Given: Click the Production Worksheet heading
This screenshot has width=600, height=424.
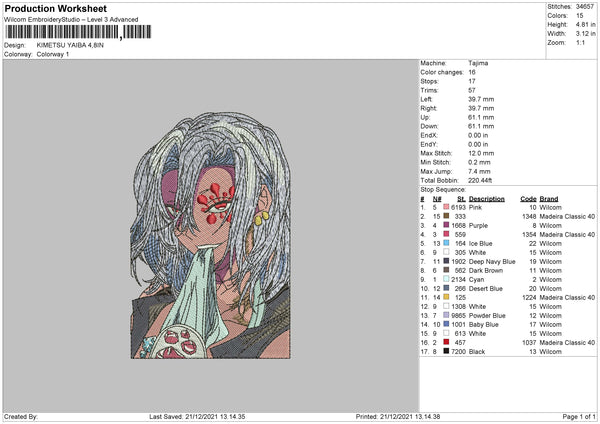Looking at the screenshot, I should [55, 8].
